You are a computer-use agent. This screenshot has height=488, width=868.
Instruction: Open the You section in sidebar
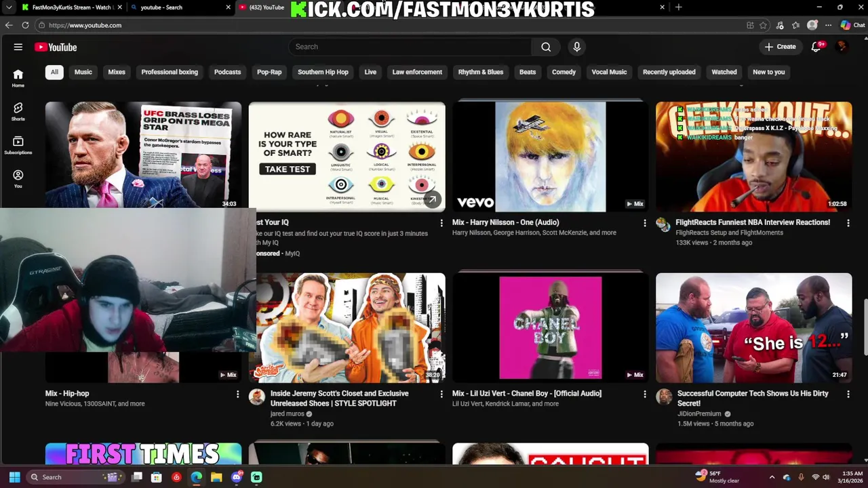click(18, 179)
